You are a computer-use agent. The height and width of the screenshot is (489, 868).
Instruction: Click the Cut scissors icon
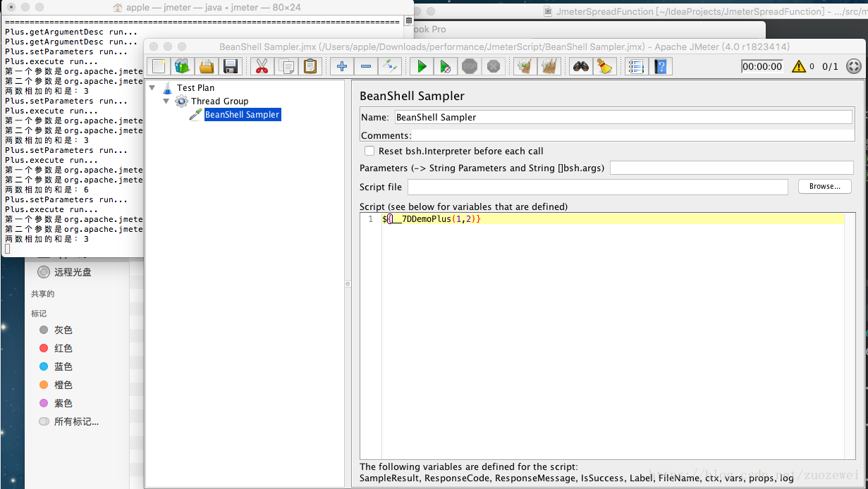[x=262, y=66]
